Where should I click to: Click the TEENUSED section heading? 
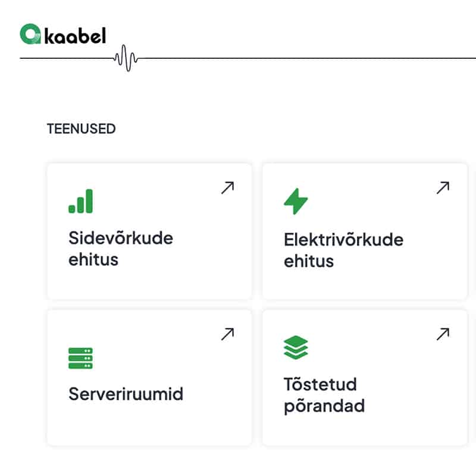pyautogui.click(x=81, y=129)
